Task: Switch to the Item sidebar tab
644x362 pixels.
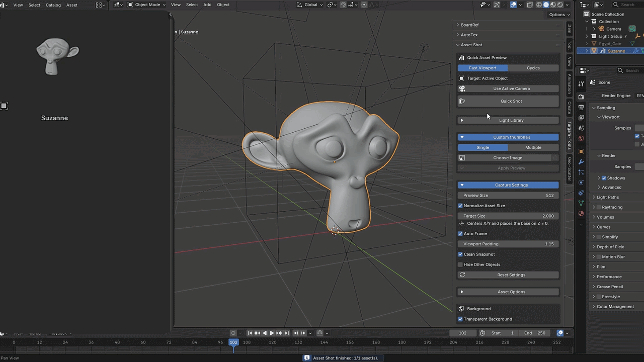Action: pos(570,28)
